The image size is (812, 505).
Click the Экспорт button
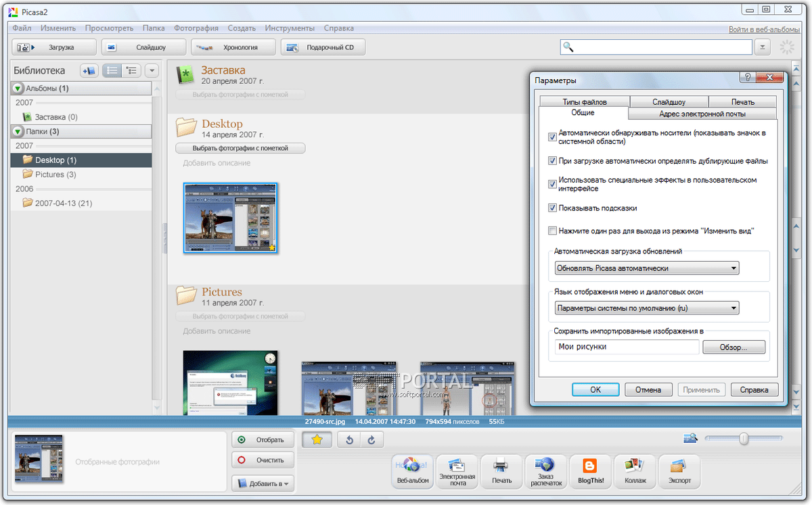pos(679,472)
